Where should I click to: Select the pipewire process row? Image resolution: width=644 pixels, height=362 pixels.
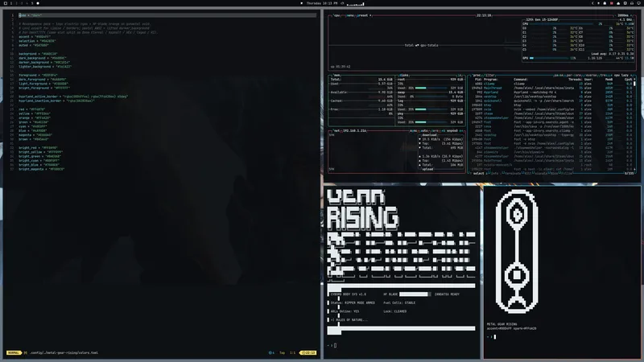[554, 152]
